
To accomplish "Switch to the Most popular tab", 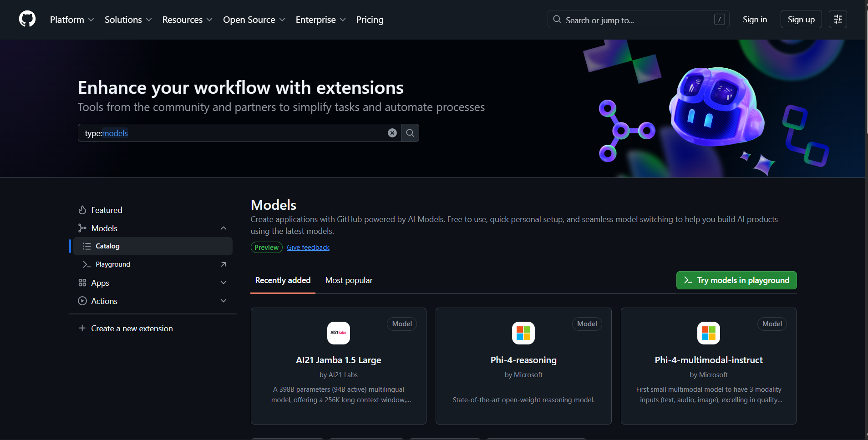I will [x=349, y=280].
